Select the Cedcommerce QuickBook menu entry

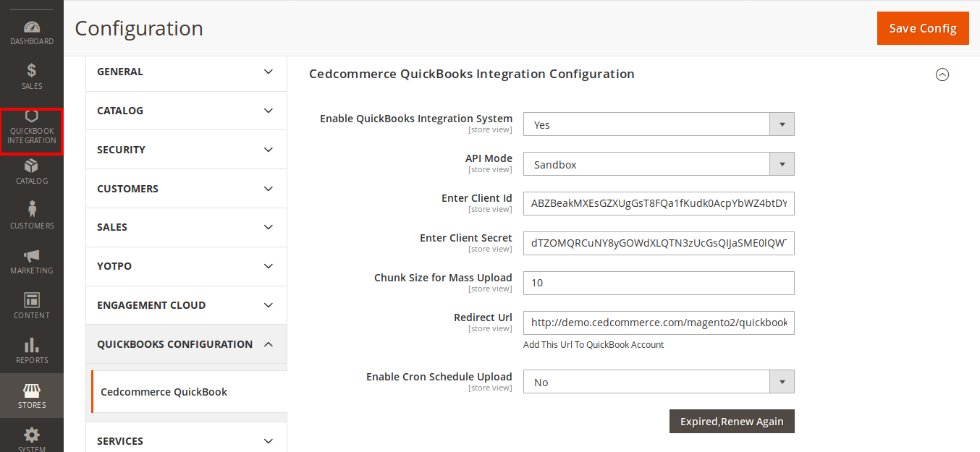tap(164, 391)
